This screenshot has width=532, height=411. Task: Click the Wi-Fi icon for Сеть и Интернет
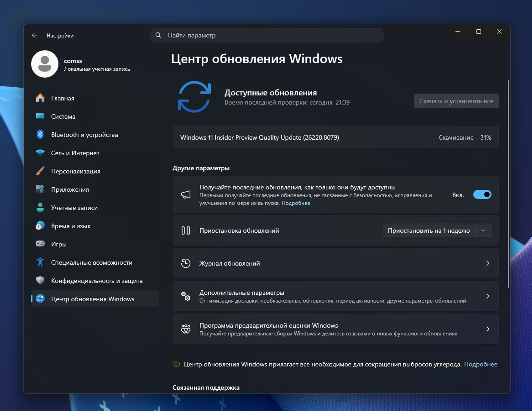(40, 153)
